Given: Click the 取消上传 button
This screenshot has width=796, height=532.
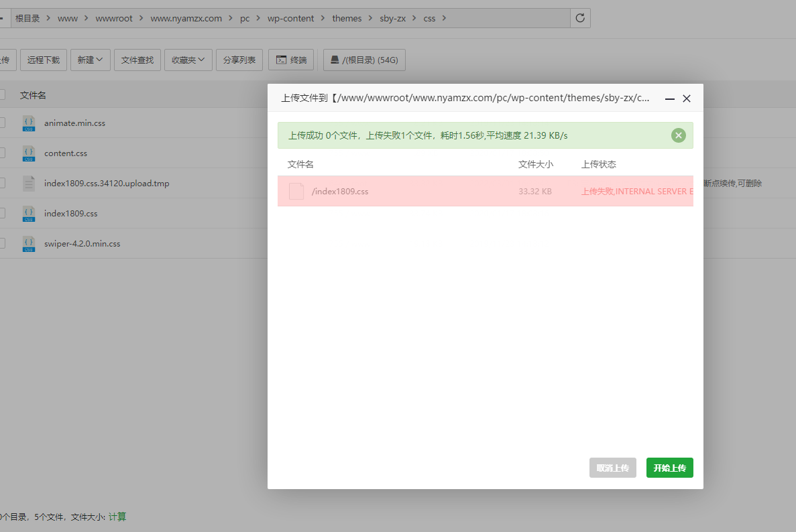Looking at the screenshot, I should 612,468.
